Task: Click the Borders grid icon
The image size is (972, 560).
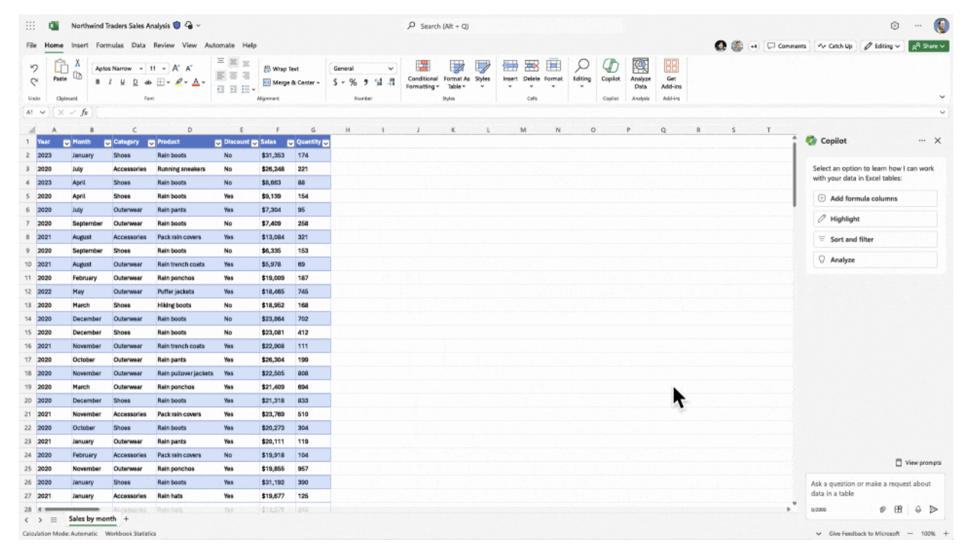Action: (160, 82)
